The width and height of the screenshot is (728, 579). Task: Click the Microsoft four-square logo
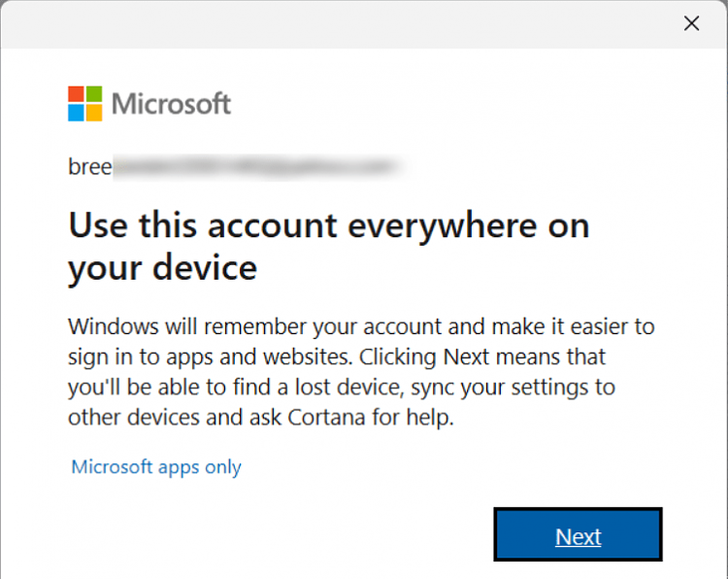pyautogui.click(x=85, y=104)
